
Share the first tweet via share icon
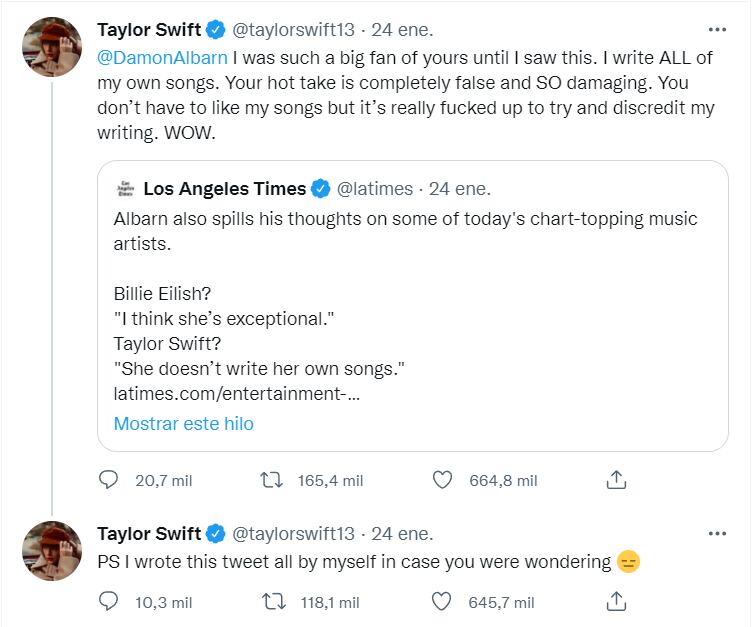point(616,481)
